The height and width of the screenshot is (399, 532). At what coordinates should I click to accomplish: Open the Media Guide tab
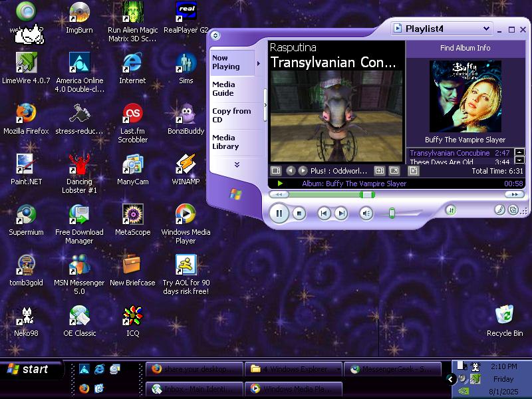tap(224, 88)
